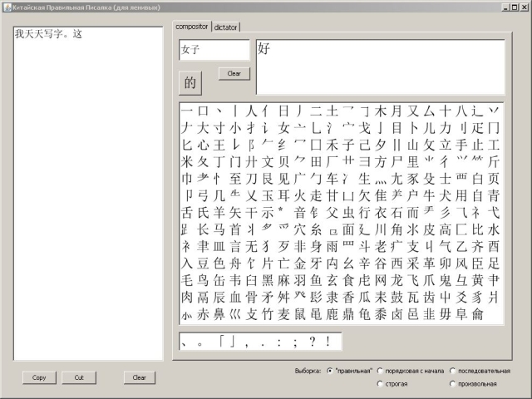Choose the 虫 radical in the grid
This screenshot has width=532, height=399.
coord(348,213)
